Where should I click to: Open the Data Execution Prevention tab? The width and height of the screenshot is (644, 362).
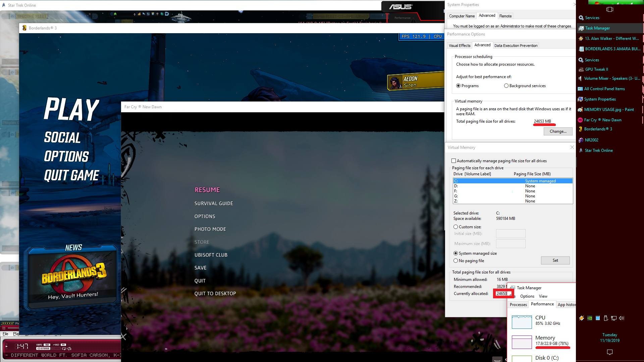(x=516, y=46)
